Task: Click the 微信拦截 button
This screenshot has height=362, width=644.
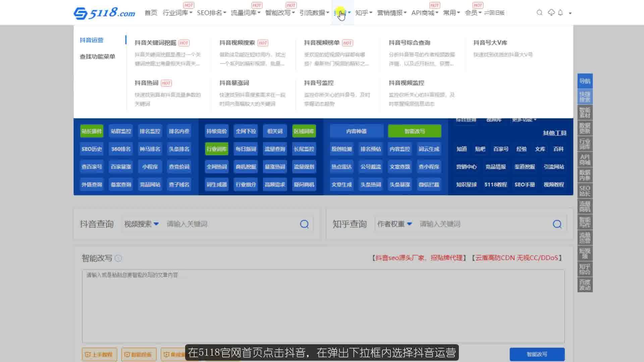Action: pyautogui.click(x=429, y=184)
